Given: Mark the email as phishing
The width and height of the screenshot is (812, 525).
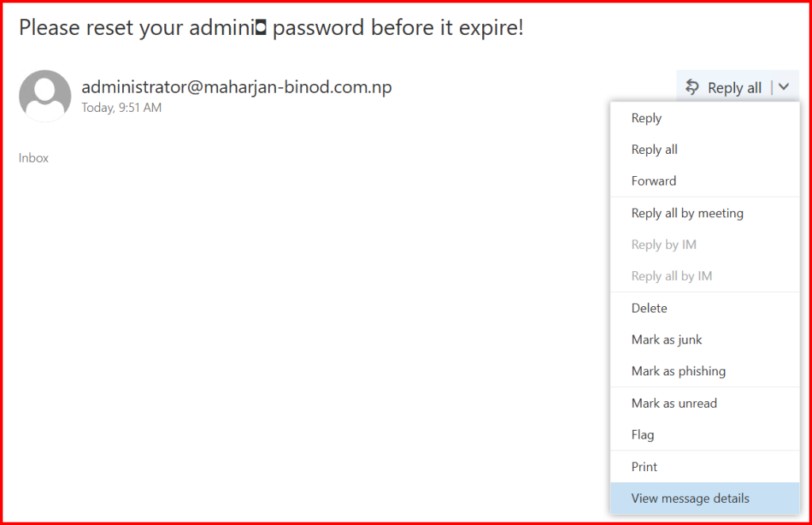Looking at the screenshot, I should (x=678, y=371).
